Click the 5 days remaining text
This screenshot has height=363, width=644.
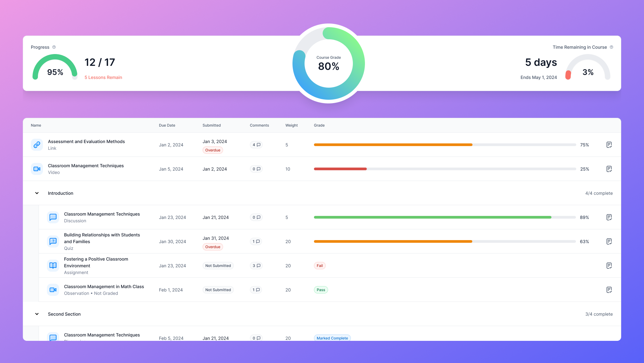[541, 62]
